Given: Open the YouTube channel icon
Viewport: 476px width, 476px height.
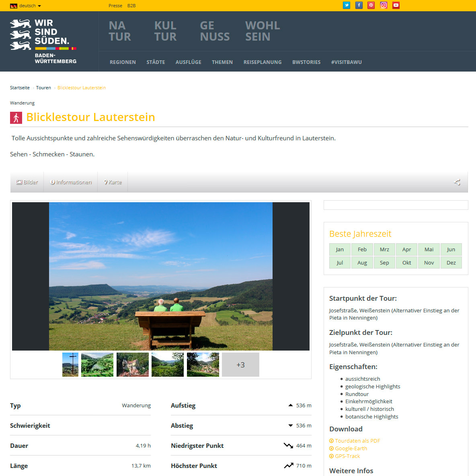Looking at the screenshot, I should click(396, 5).
